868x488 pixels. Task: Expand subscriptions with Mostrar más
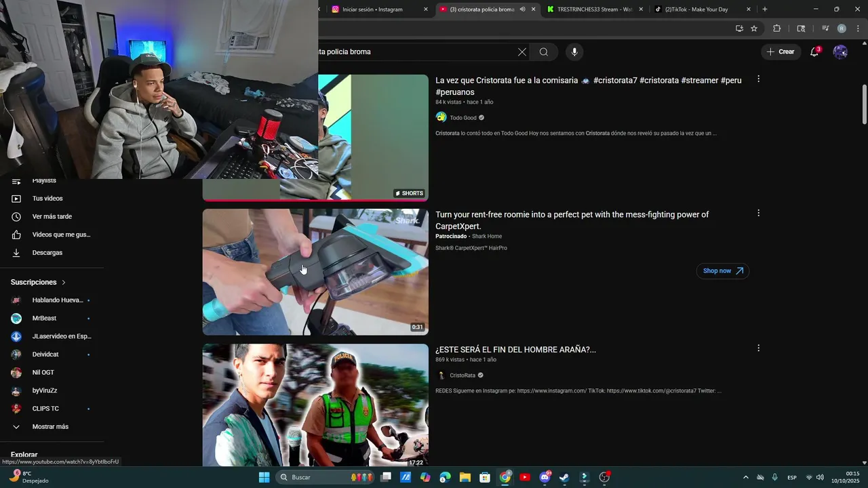coord(52,427)
